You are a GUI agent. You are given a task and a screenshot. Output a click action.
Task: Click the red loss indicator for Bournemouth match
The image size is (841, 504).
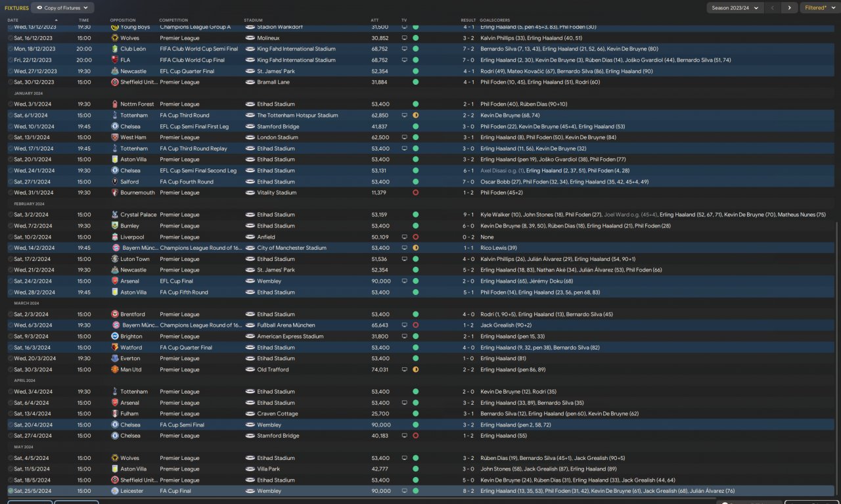[415, 193]
